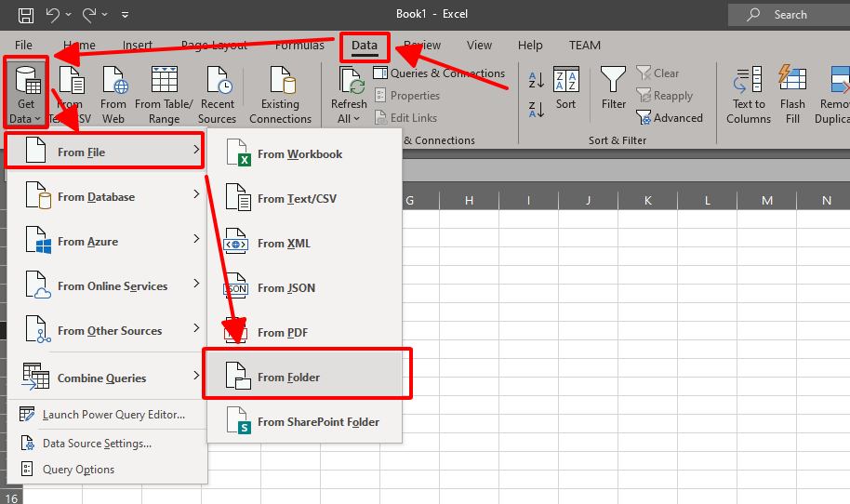Click Edit Links button
Screen dimensions: 850x504
[x=405, y=117]
